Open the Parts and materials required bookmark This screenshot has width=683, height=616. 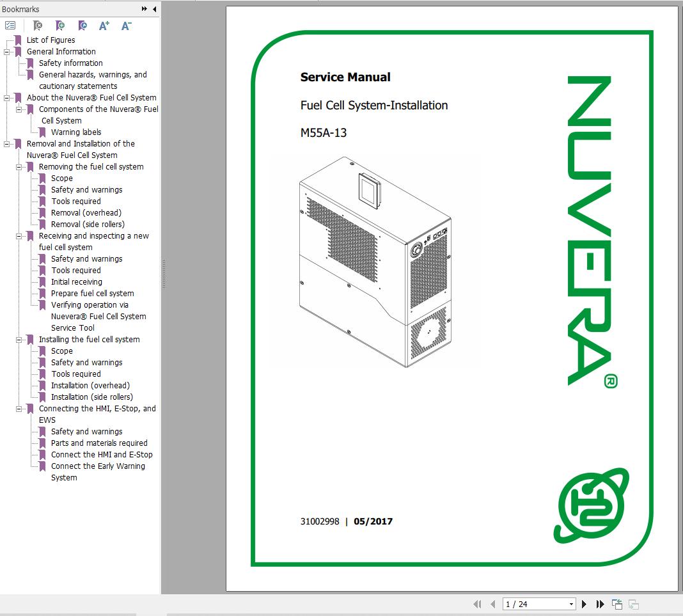click(x=99, y=443)
